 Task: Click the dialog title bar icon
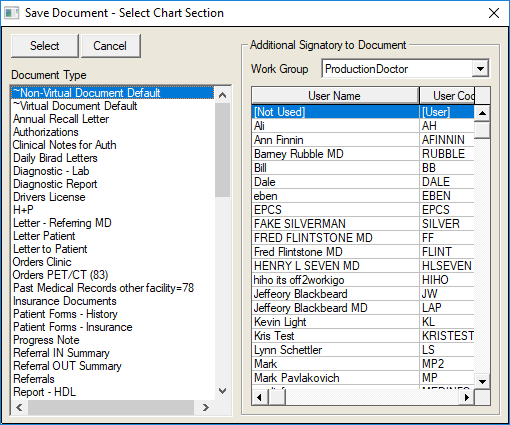coord(12,13)
